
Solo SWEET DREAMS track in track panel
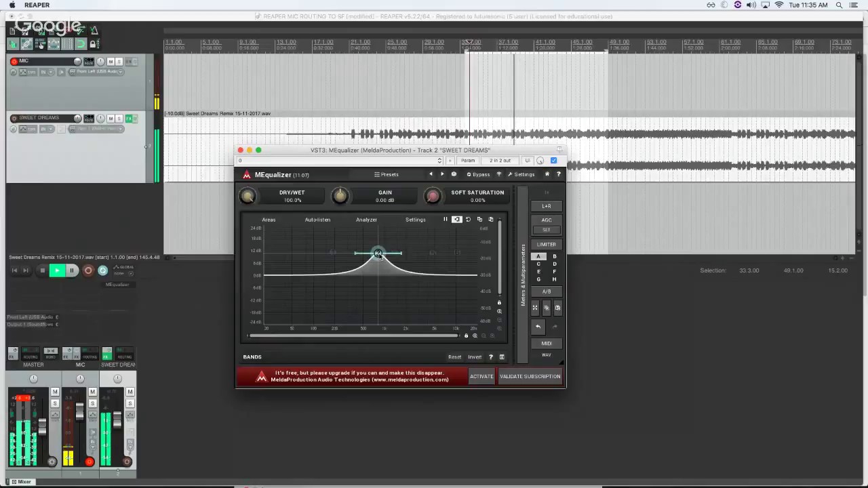119,119
